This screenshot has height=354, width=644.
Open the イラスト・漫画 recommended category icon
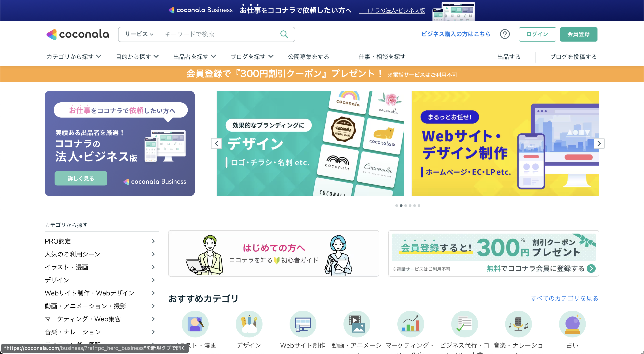pyautogui.click(x=195, y=324)
